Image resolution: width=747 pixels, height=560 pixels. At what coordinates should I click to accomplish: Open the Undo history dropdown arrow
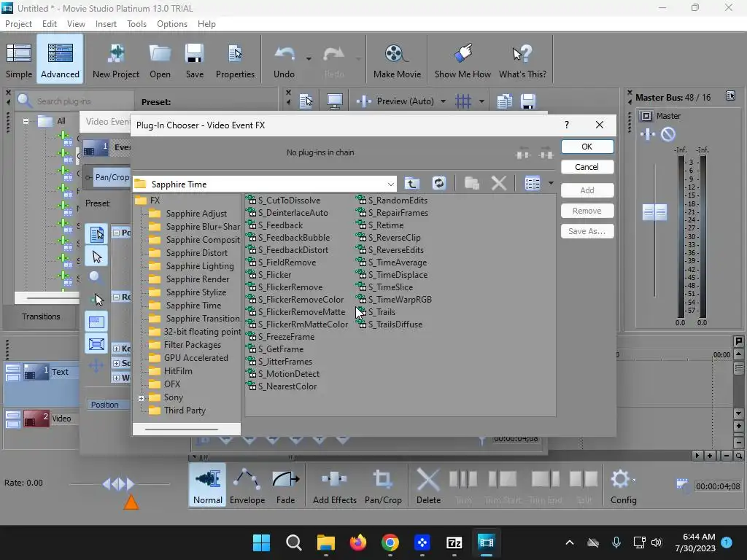click(309, 59)
